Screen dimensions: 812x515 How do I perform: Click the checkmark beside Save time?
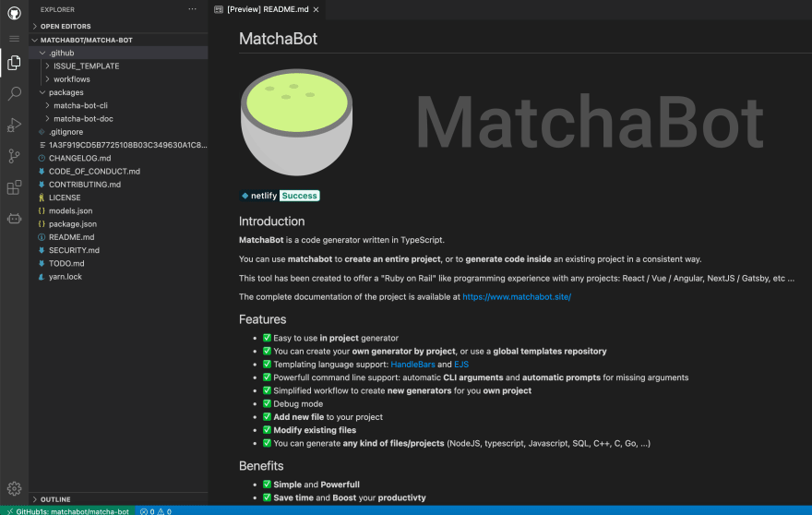(267, 497)
